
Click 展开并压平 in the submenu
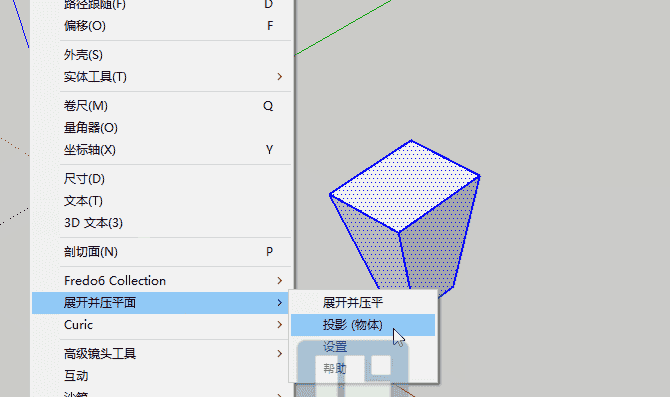363,303
